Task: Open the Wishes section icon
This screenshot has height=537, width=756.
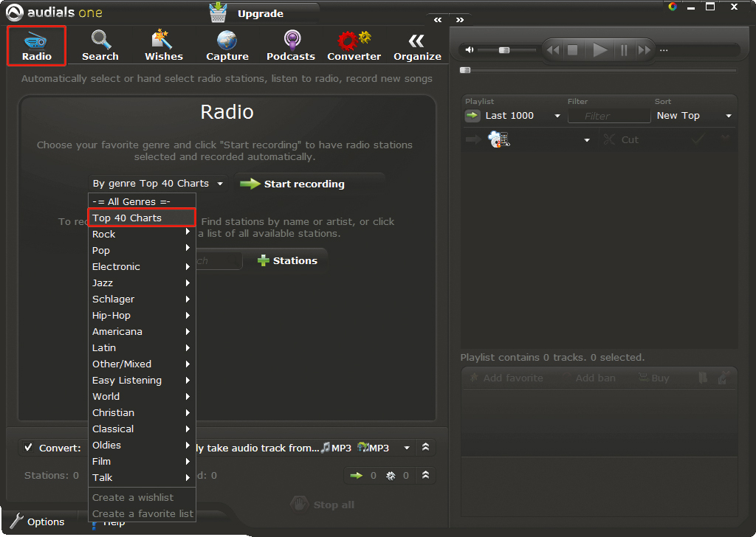Action: 163,40
